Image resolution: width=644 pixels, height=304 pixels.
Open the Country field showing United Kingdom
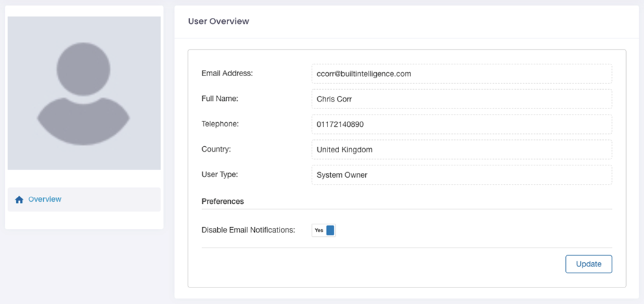[x=462, y=150]
